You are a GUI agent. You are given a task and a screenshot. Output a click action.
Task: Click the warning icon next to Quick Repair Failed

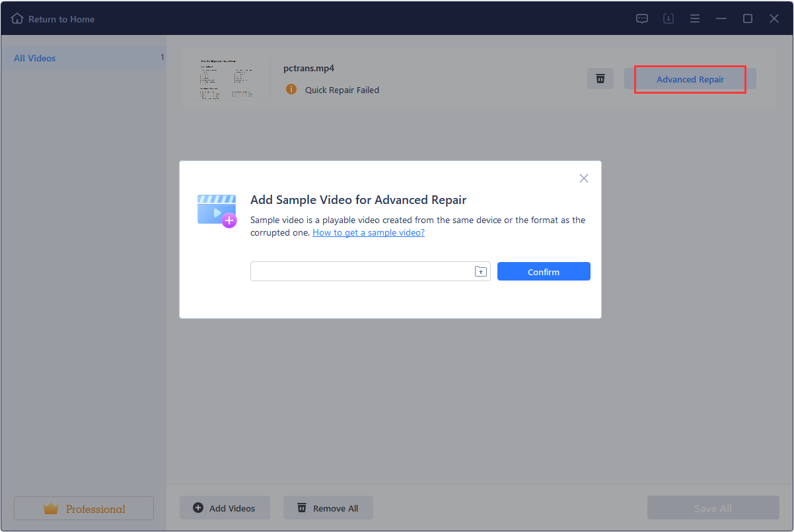291,89
